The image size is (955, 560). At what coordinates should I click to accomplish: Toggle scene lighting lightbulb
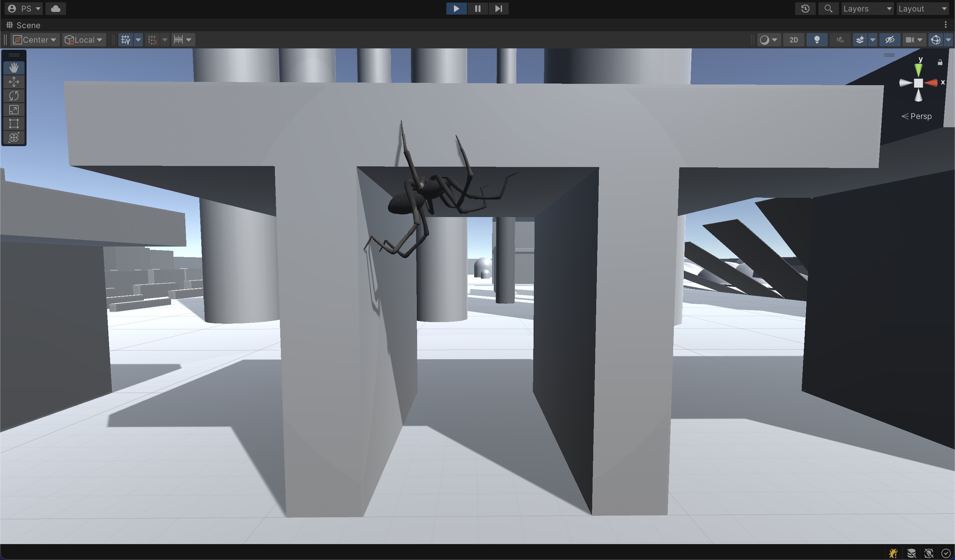pos(817,40)
